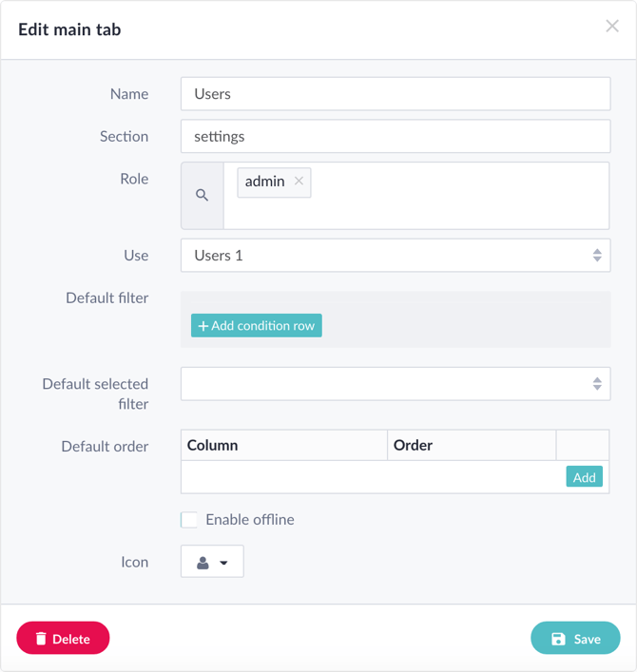Click the Section field containing settings
Screen dimensions: 637x672
(396, 136)
